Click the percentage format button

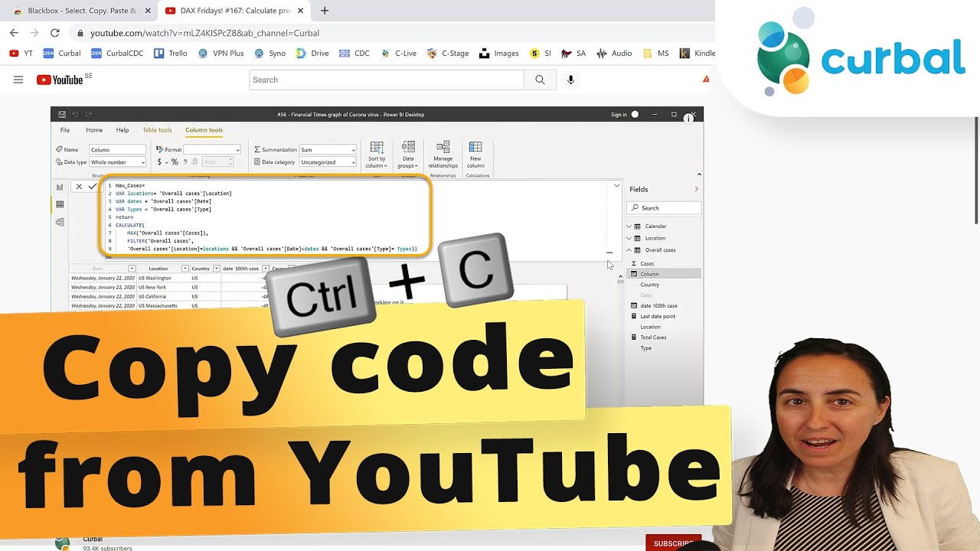[175, 162]
